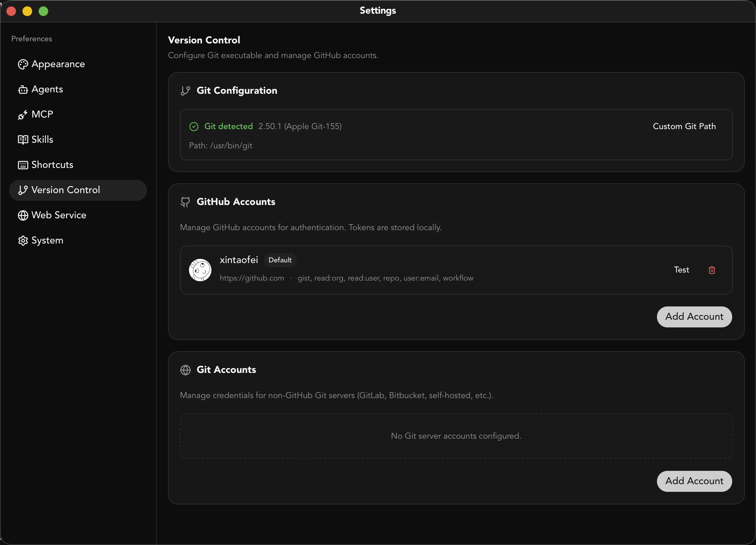This screenshot has width=756, height=545.
Task: Add Account under GitHub Accounts
Action: [x=694, y=317]
